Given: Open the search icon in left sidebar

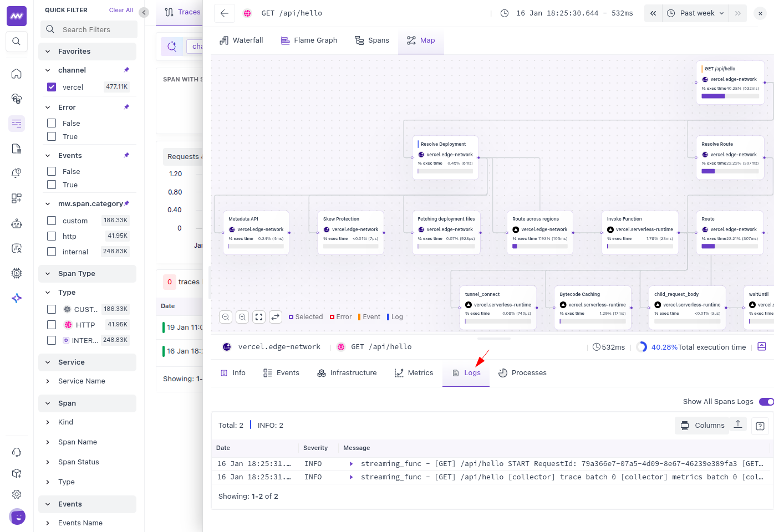Looking at the screenshot, I should (x=17, y=42).
